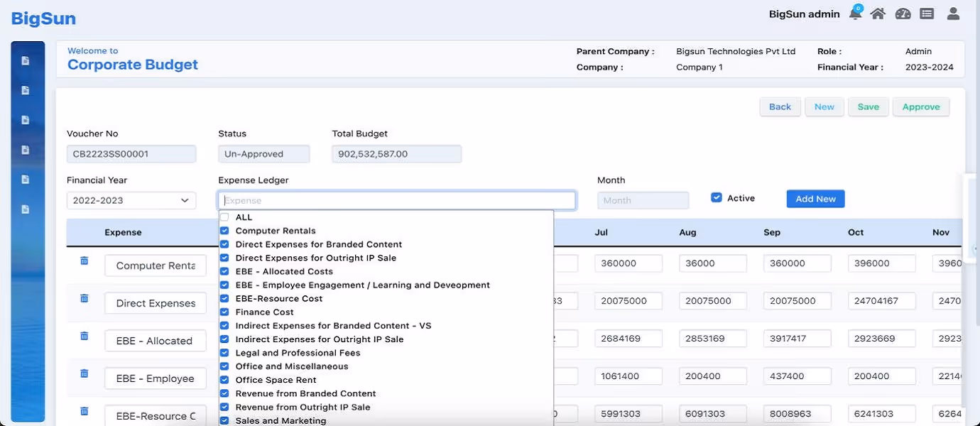The height and width of the screenshot is (426, 980).
Task: Click the EBE - Allocated expense name field
Action: click(156, 341)
